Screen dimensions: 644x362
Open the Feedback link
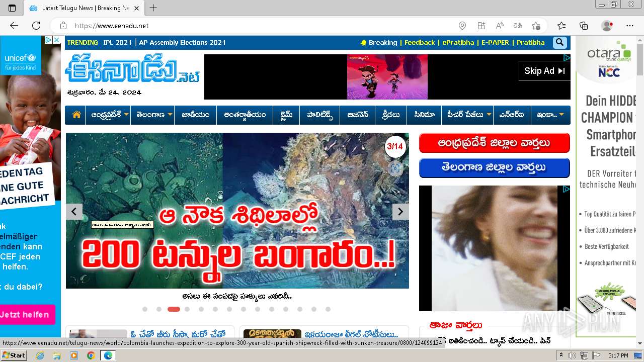(420, 43)
